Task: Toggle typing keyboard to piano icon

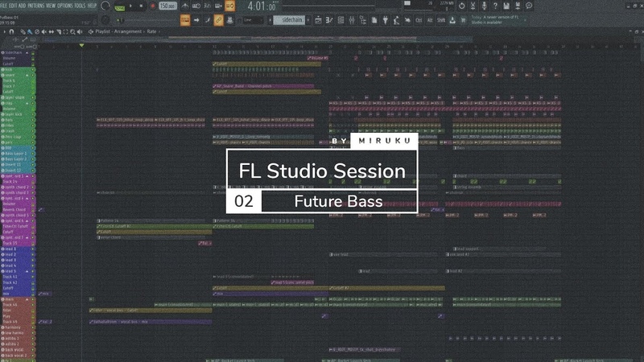Action: (185, 20)
